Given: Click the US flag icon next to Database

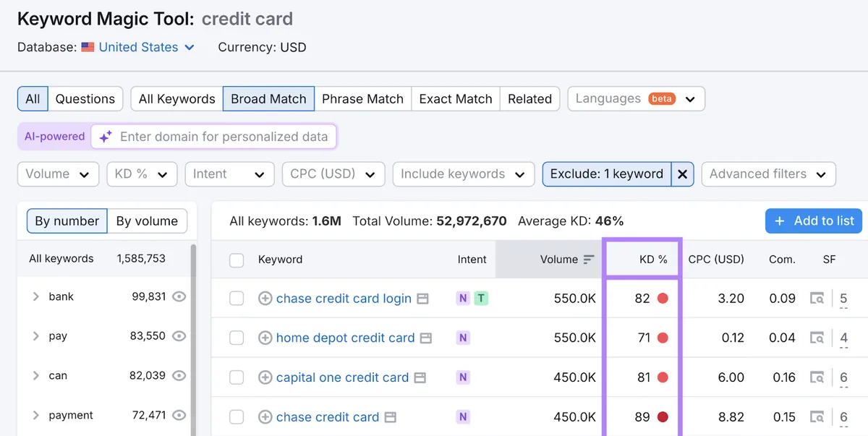Looking at the screenshot, I should 88,48.
